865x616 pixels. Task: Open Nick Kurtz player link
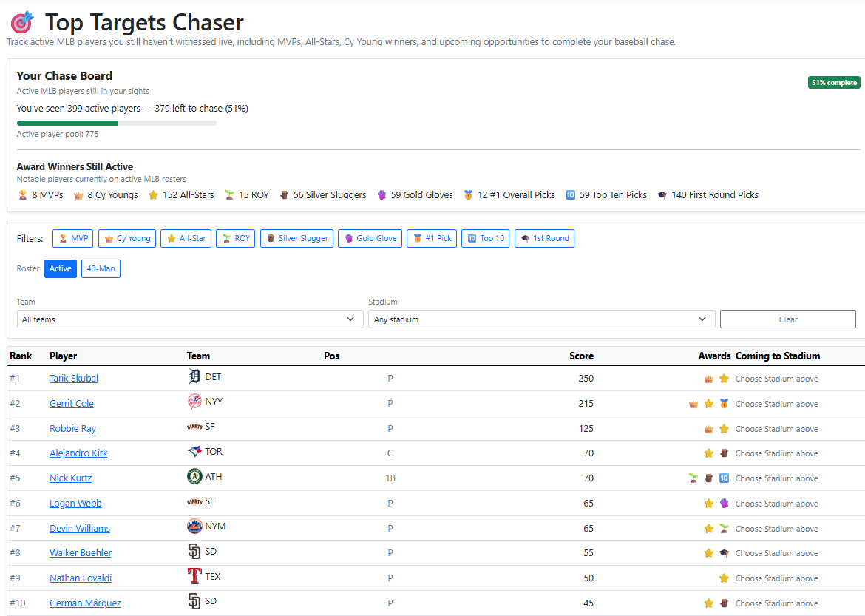tap(71, 478)
